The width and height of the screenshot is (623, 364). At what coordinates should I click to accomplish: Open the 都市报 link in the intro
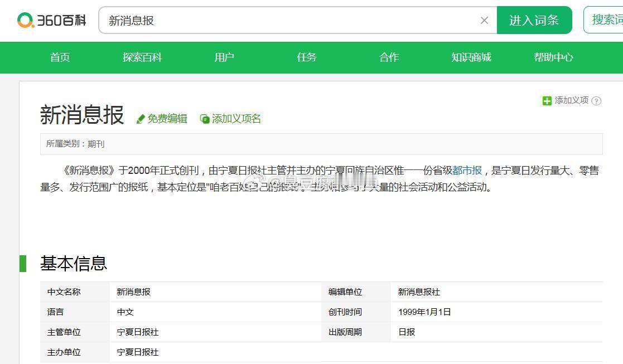[467, 171]
